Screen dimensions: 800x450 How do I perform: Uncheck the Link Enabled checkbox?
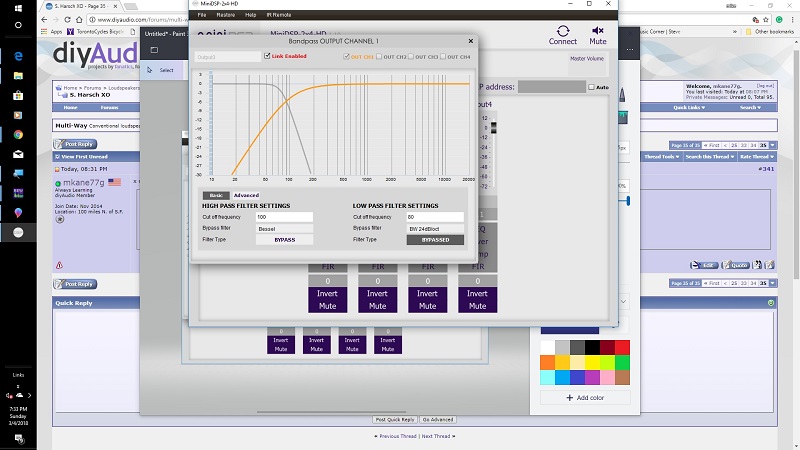tap(267, 56)
